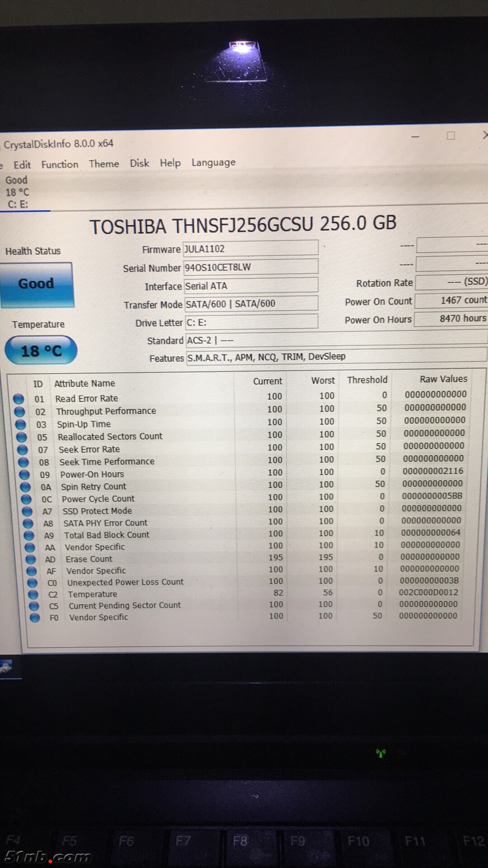
Task: Click the Features field with S.M.A.R.T.
Action: click(x=337, y=357)
